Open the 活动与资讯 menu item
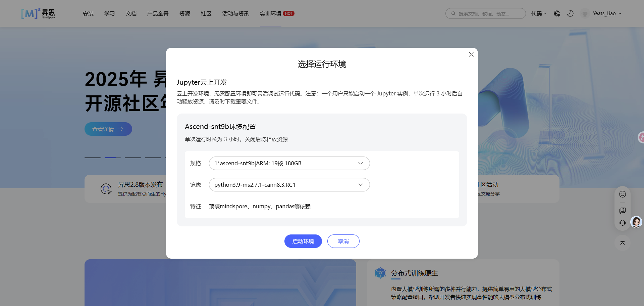The image size is (644, 306). 236,14
